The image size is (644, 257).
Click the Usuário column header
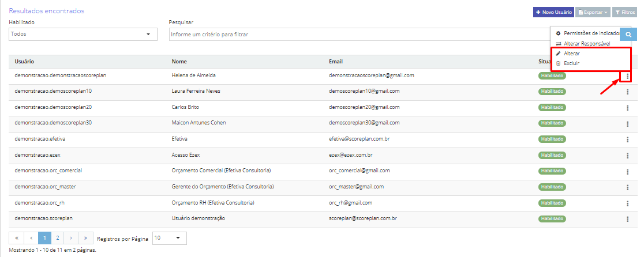click(x=25, y=62)
